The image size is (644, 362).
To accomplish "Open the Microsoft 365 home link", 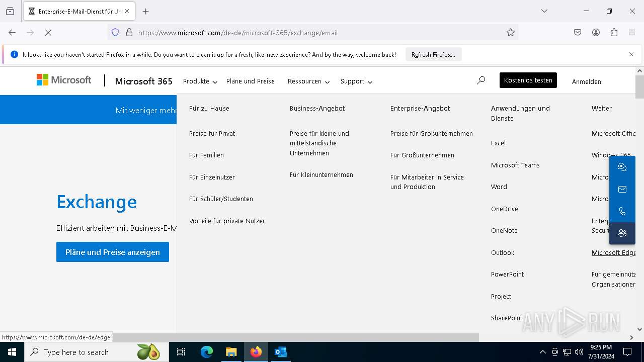I will [x=144, y=81].
